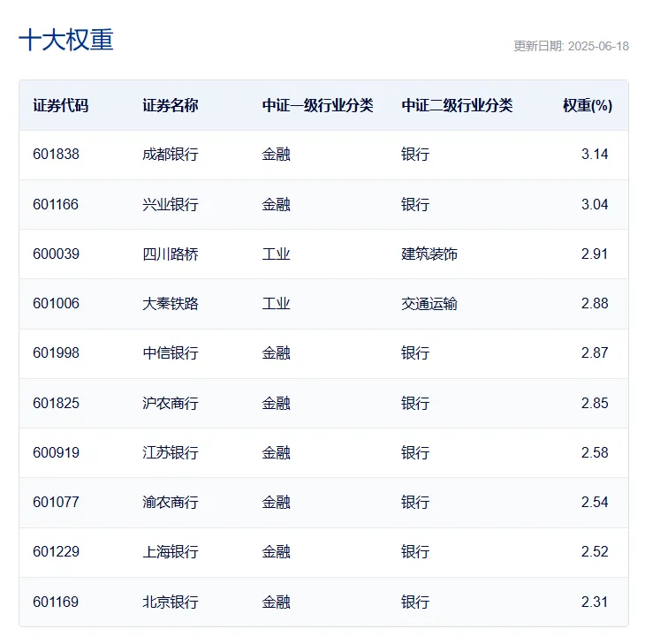Click the 十大权重 section heading
645x644 pixels.
(x=66, y=41)
